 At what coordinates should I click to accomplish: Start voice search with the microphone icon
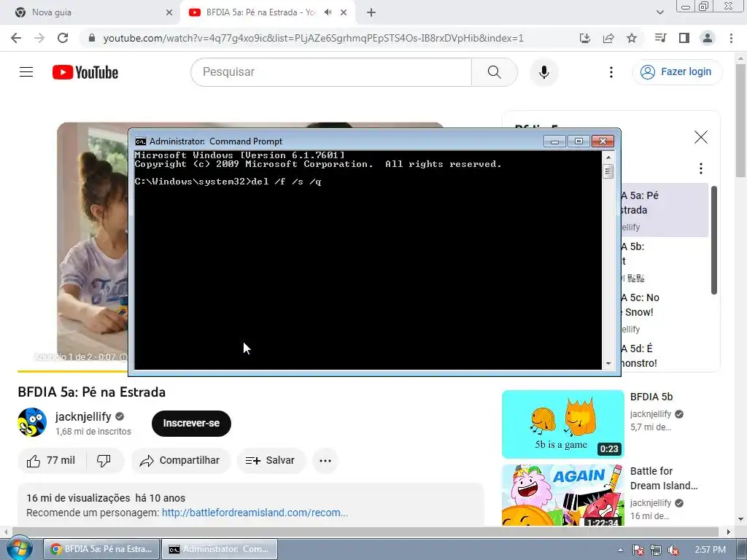[544, 72]
